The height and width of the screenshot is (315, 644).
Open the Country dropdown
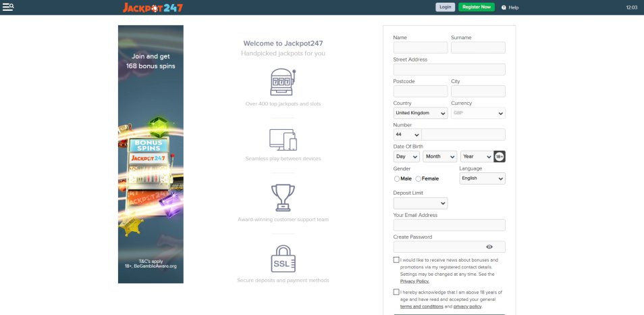tap(421, 113)
